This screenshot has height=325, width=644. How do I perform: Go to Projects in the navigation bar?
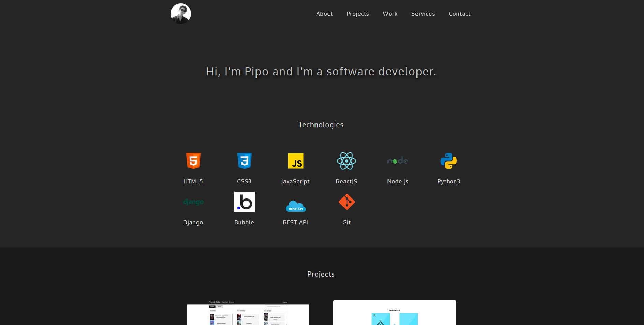click(x=357, y=14)
